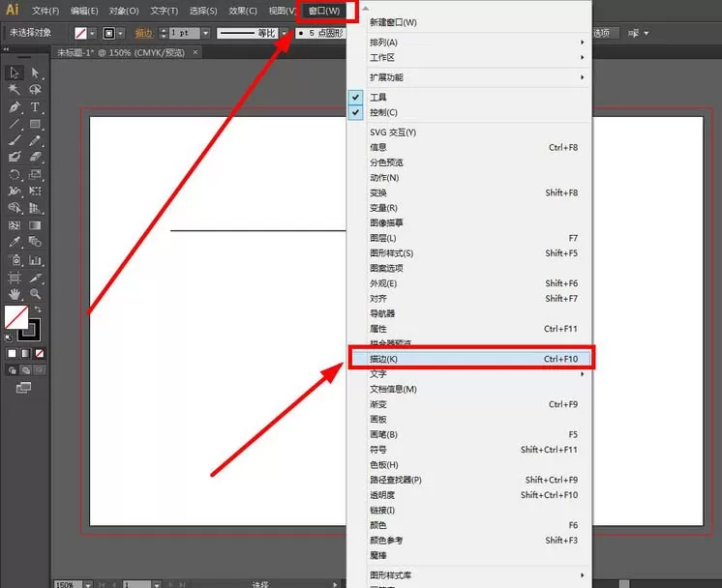
Task: Reset default fill and stroke
Action: (x=9, y=338)
